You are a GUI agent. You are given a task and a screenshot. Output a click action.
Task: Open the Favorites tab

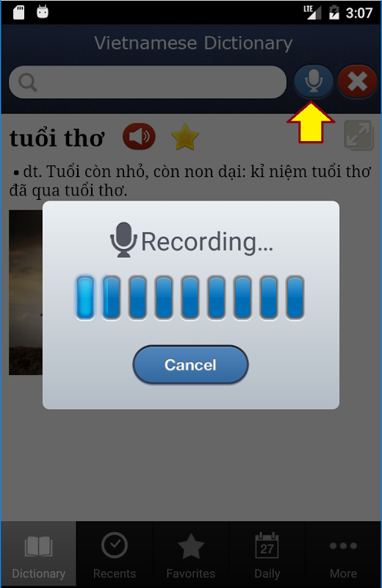click(191, 553)
